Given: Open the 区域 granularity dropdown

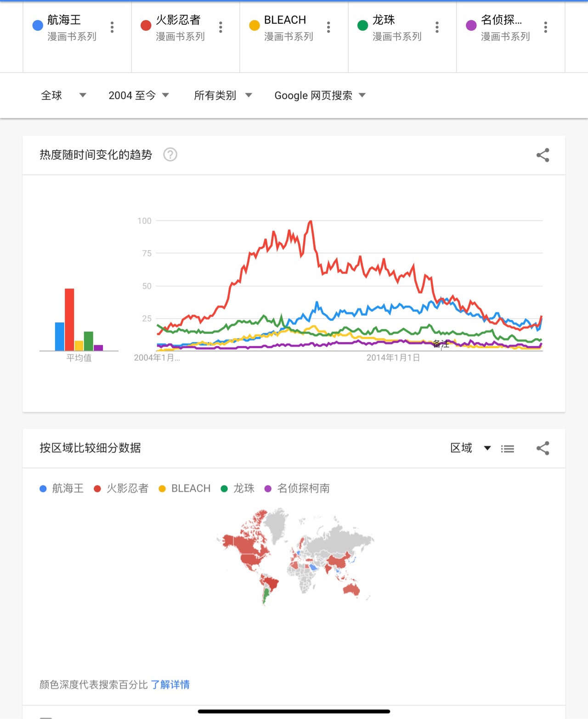Looking at the screenshot, I should 470,448.
